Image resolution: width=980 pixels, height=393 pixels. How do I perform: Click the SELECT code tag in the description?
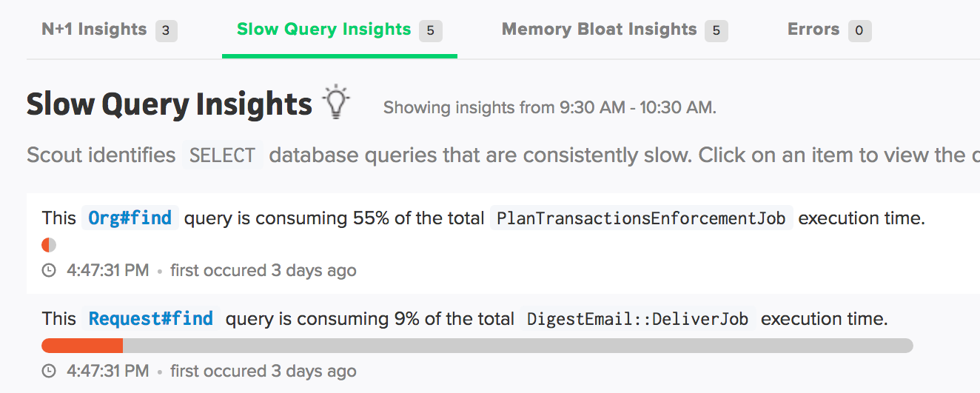click(x=222, y=155)
